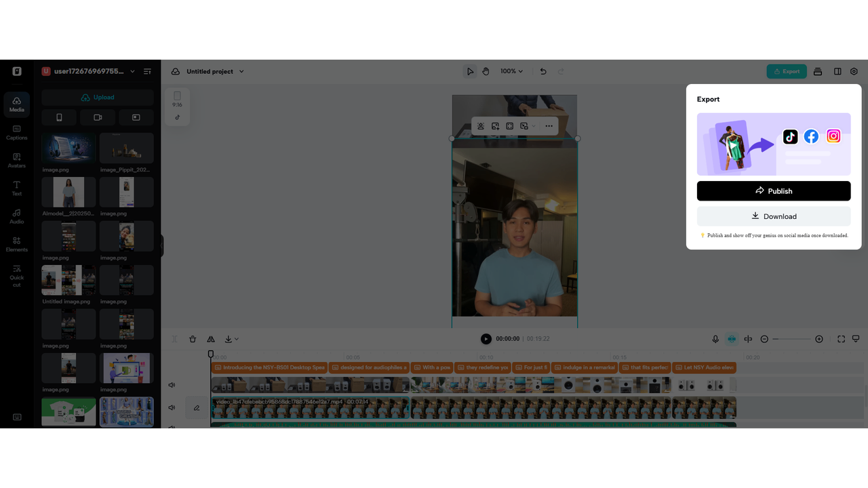The height and width of the screenshot is (488, 868).
Task: Open the Audio panel
Action: (16, 216)
